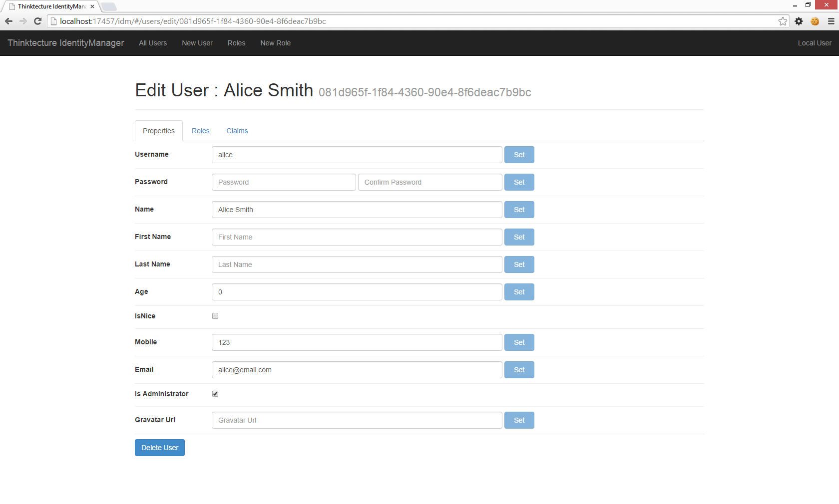Click the browser back arrow
The width and height of the screenshot is (839, 504).
point(8,21)
